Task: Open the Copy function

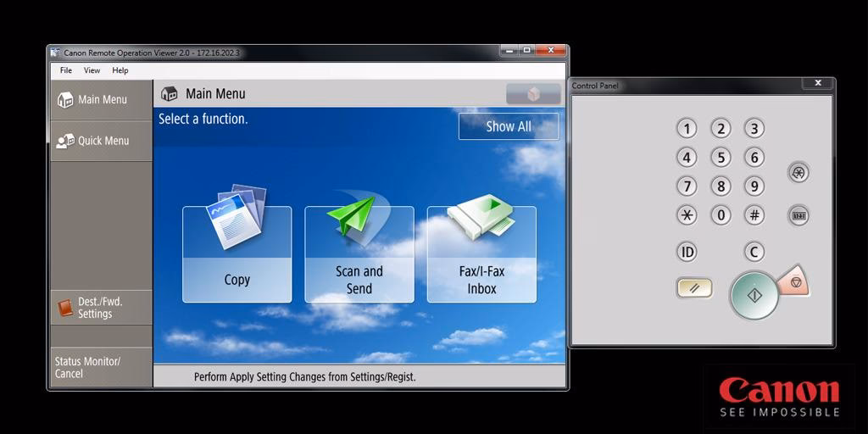Action: click(x=236, y=254)
